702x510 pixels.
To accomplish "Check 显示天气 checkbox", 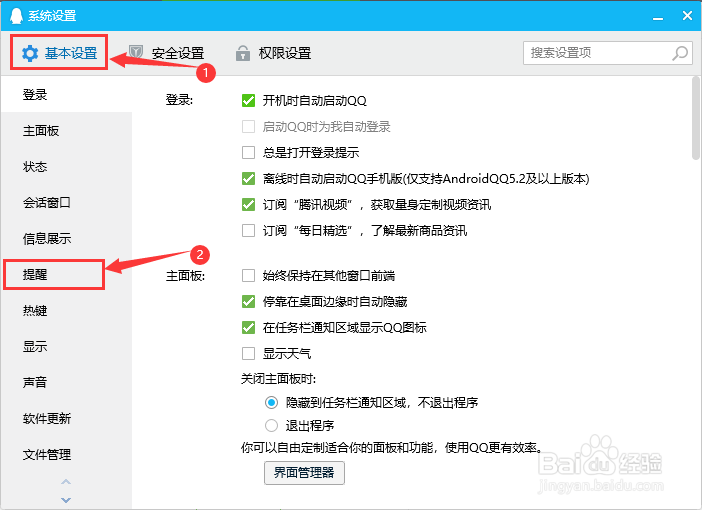I will [248, 354].
